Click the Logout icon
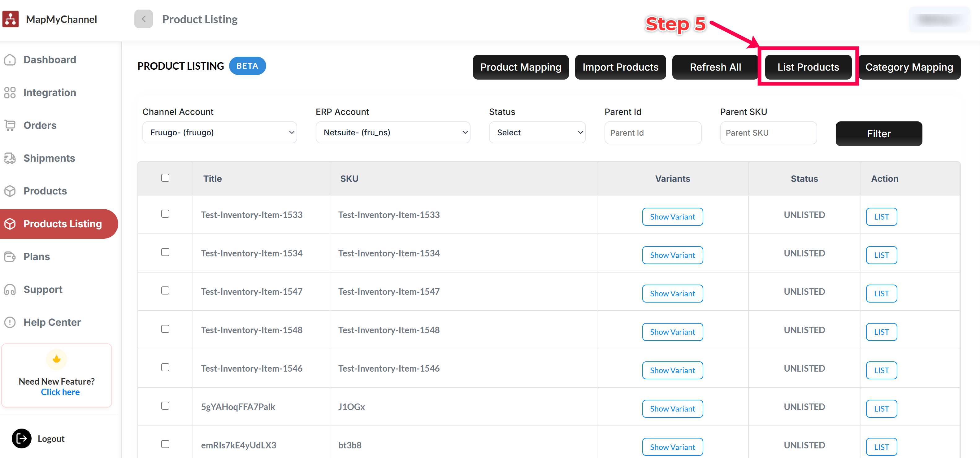Viewport: 980px width, 458px height. 21,438
